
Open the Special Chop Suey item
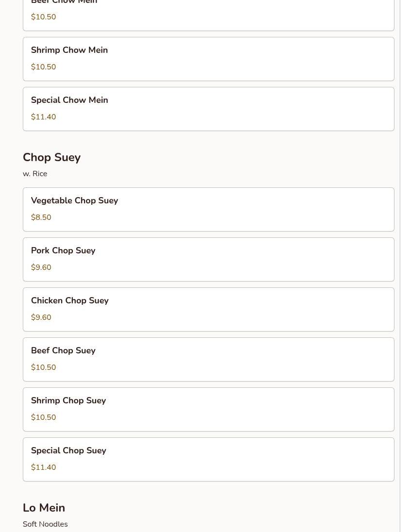click(208, 459)
